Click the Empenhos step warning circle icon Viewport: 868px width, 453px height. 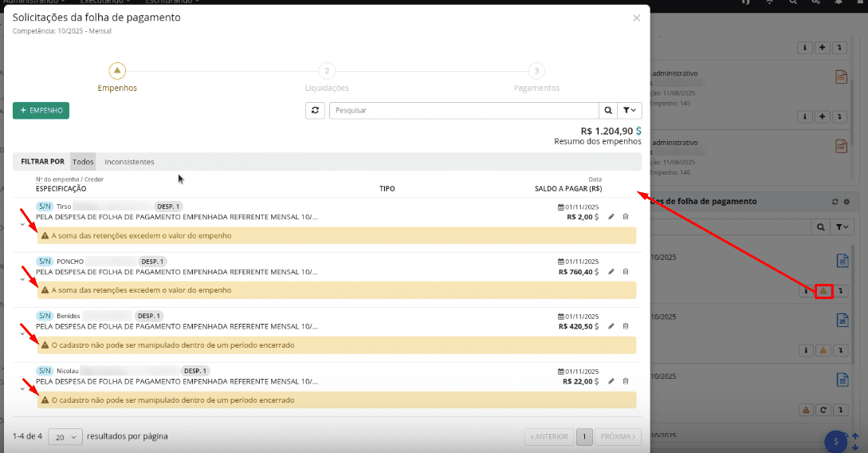[x=117, y=71]
